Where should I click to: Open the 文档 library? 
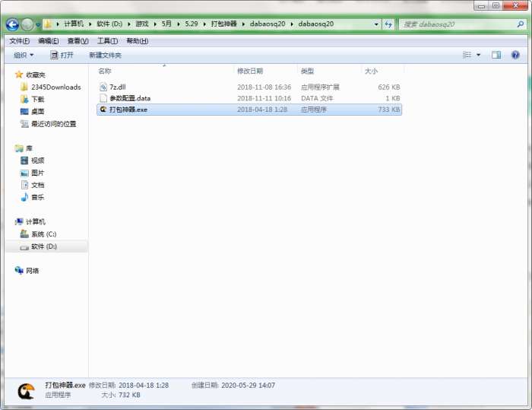pos(38,185)
